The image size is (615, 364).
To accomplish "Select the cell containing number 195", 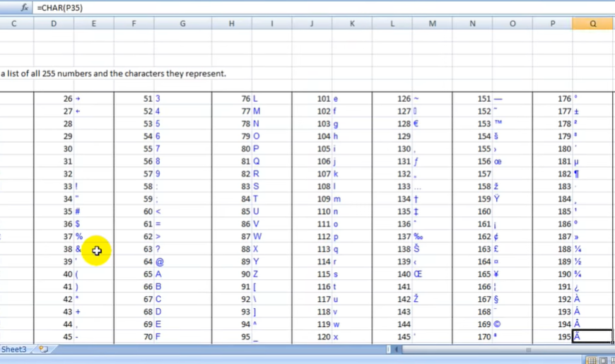I will pos(553,336).
